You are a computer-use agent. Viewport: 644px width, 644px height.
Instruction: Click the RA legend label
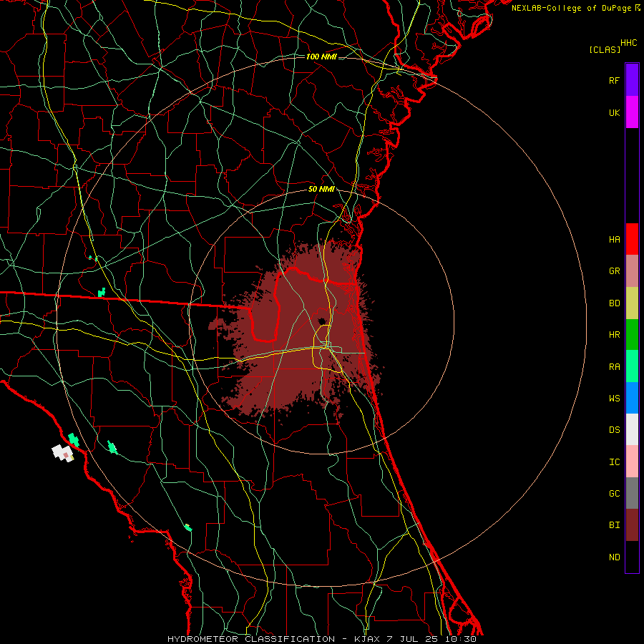coord(614,366)
